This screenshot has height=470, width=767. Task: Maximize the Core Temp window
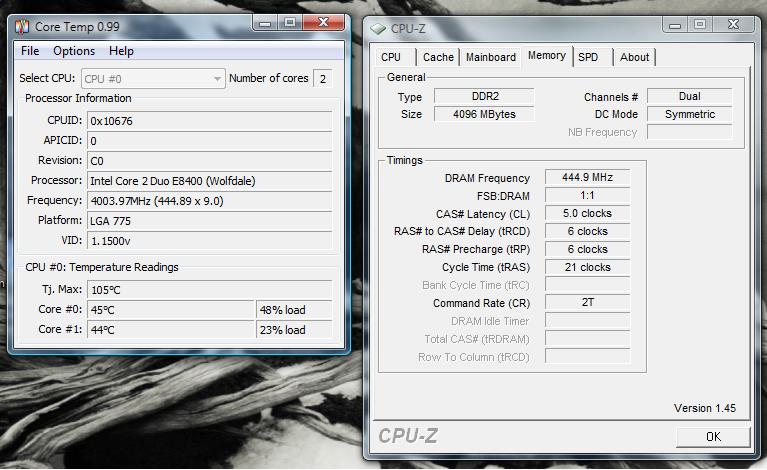[x=290, y=22]
